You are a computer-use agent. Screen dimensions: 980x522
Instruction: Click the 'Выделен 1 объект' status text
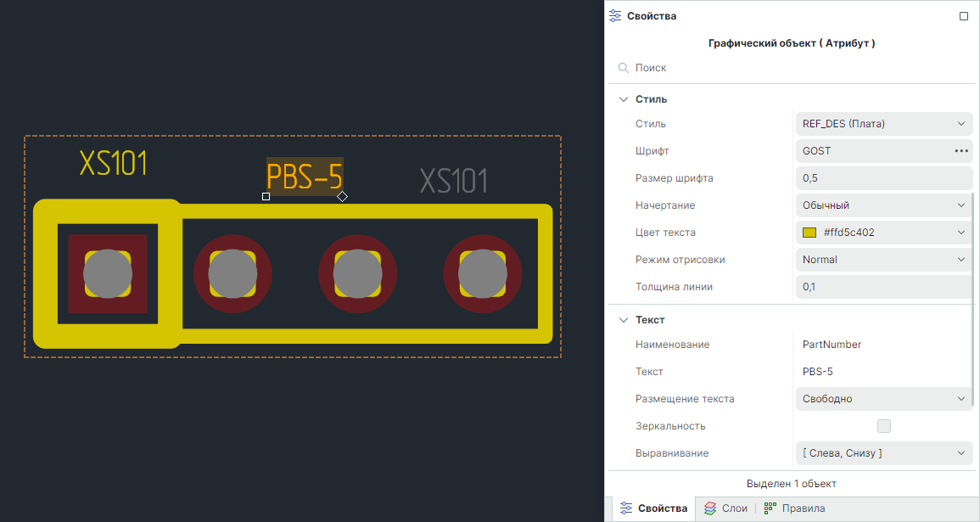pos(792,484)
